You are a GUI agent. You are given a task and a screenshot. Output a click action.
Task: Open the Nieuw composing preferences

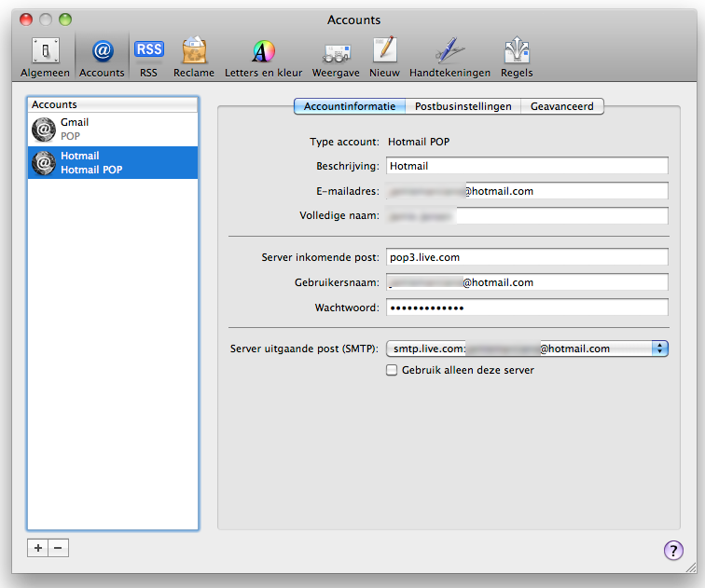[385, 58]
